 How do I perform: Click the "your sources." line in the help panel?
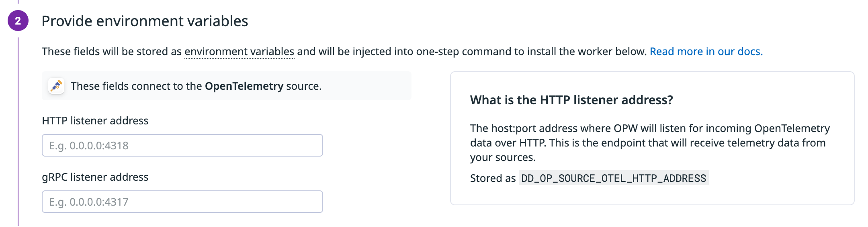coord(503,157)
